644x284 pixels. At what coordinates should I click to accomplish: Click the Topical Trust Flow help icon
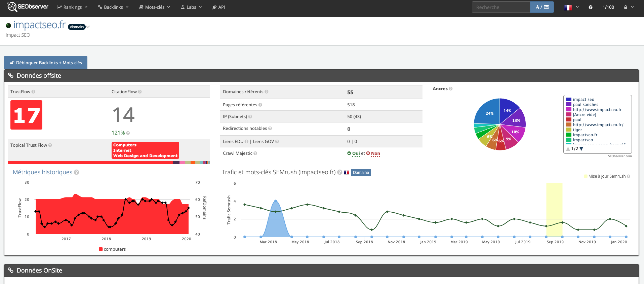click(x=50, y=145)
